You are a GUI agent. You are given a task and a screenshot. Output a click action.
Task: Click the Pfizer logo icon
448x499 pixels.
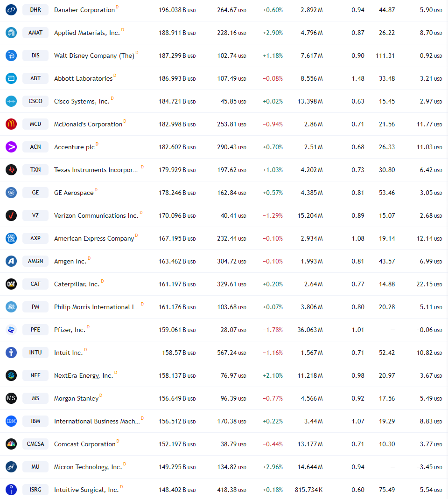(x=11, y=330)
